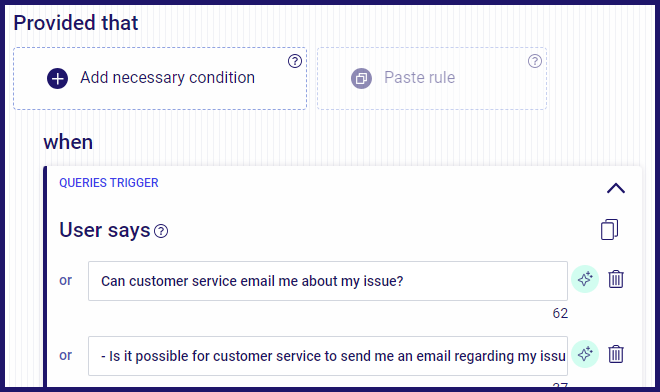
Task: Click the "or" label beside first query
Action: pos(65,280)
